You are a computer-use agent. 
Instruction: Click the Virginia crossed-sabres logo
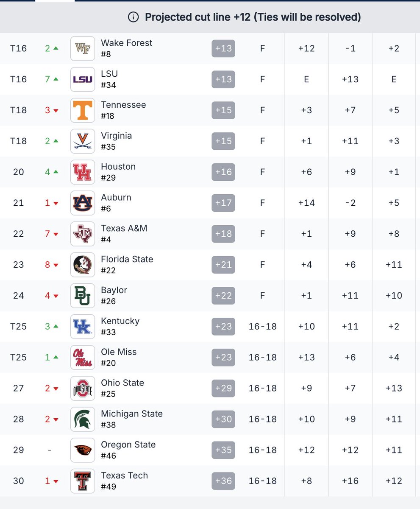83,141
